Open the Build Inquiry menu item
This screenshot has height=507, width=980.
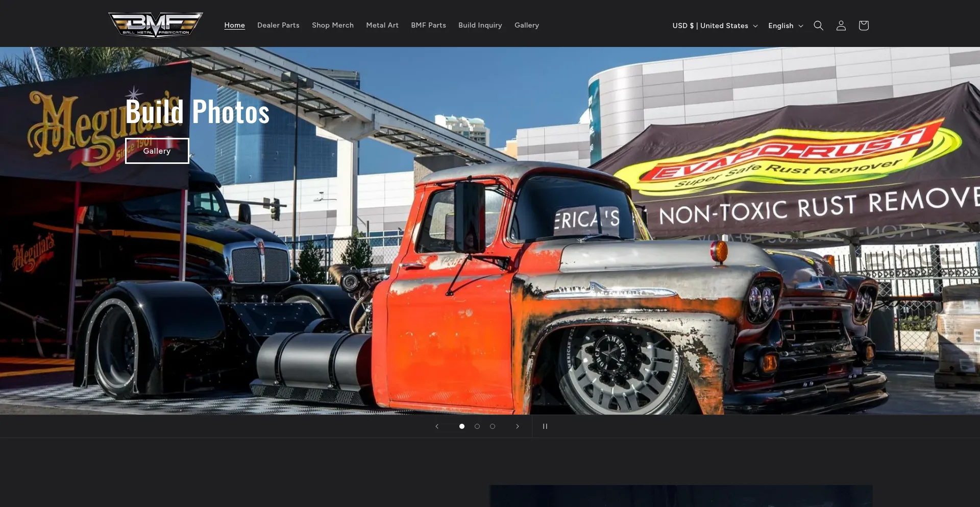[x=480, y=25]
